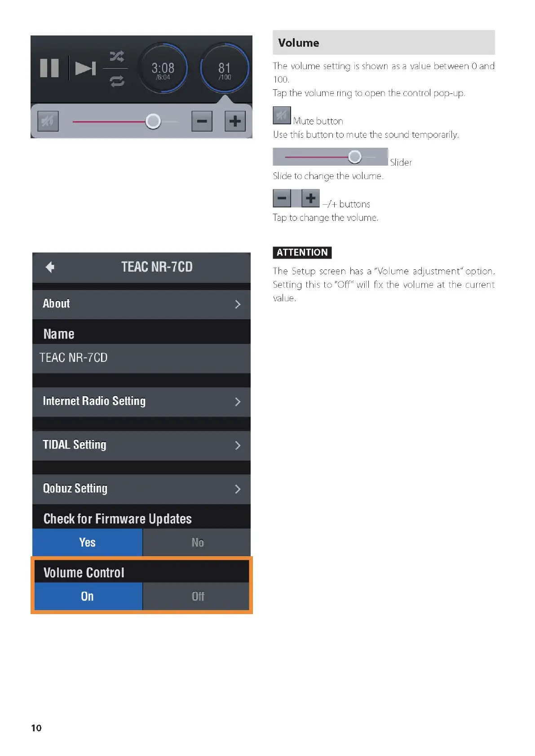Go back using the header arrow

tap(50, 267)
